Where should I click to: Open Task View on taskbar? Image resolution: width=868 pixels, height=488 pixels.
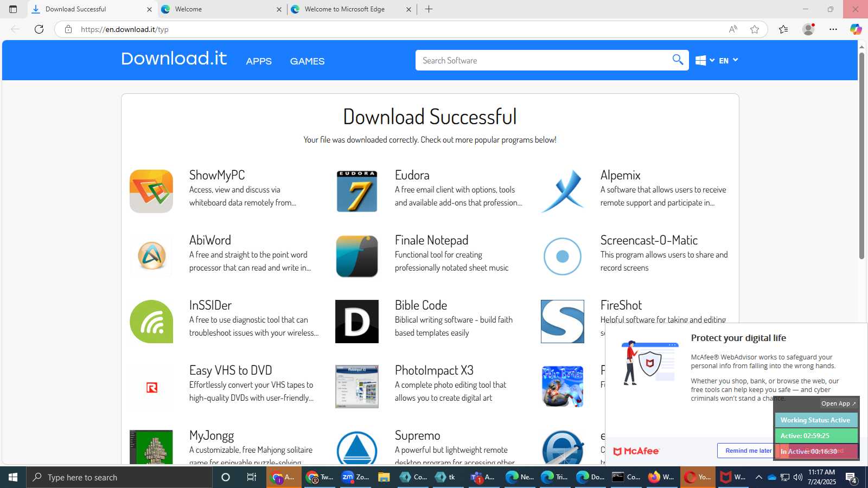(x=251, y=477)
